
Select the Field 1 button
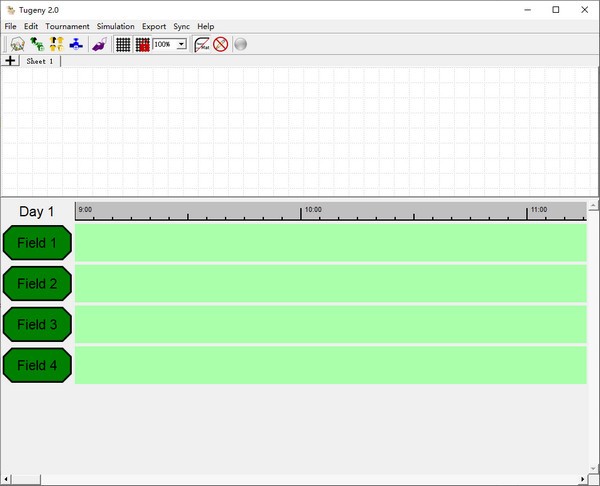37,243
